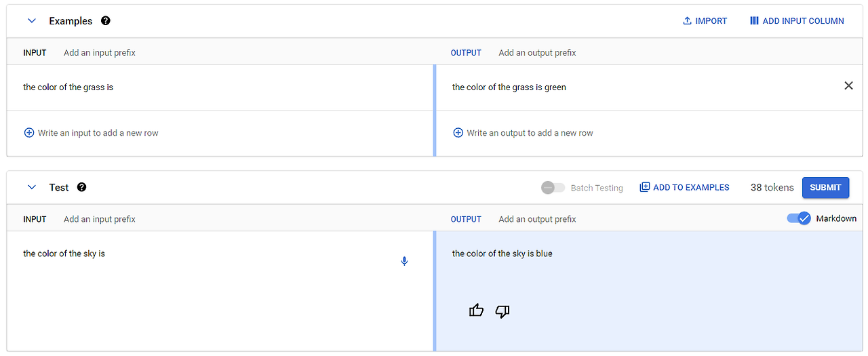Collapse the Test section
The height and width of the screenshot is (356, 868).
[x=31, y=187]
